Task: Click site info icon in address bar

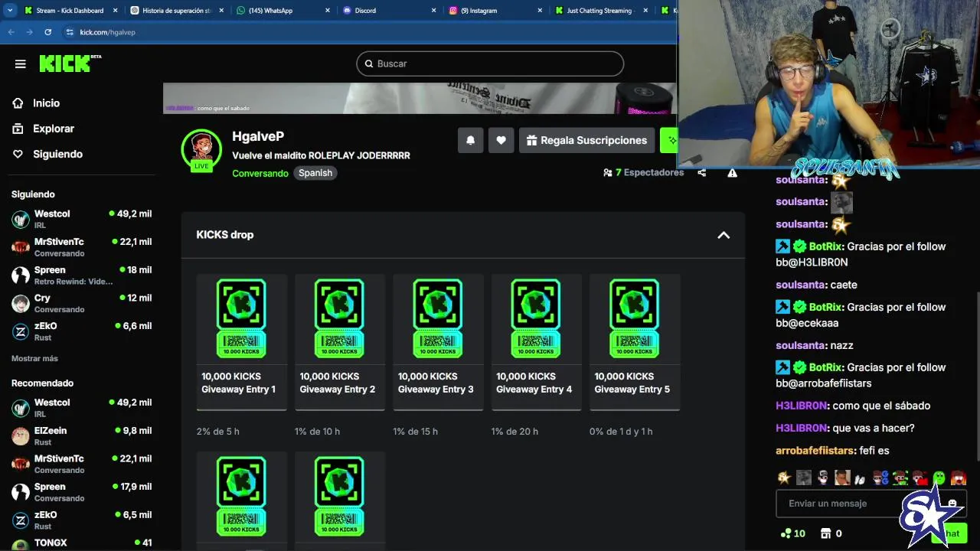Action: tap(70, 32)
